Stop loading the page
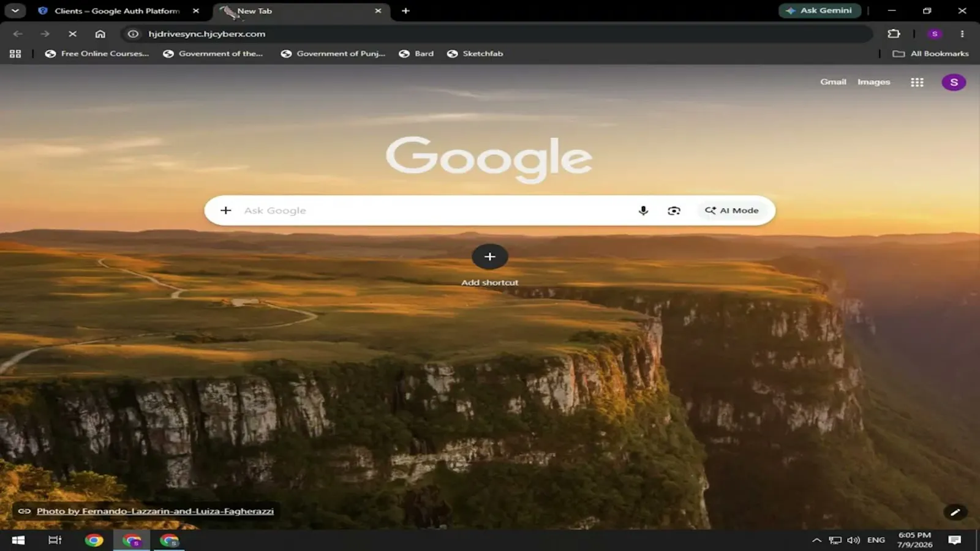 click(72, 34)
